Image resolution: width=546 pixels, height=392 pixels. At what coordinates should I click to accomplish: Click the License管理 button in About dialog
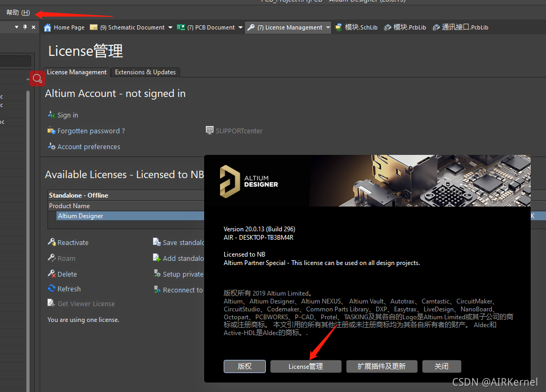(x=306, y=366)
